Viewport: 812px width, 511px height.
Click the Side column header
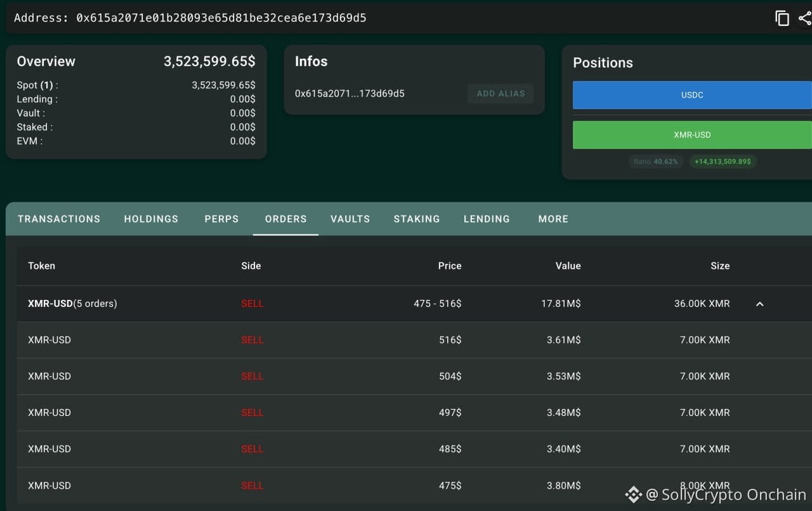click(x=251, y=266)
